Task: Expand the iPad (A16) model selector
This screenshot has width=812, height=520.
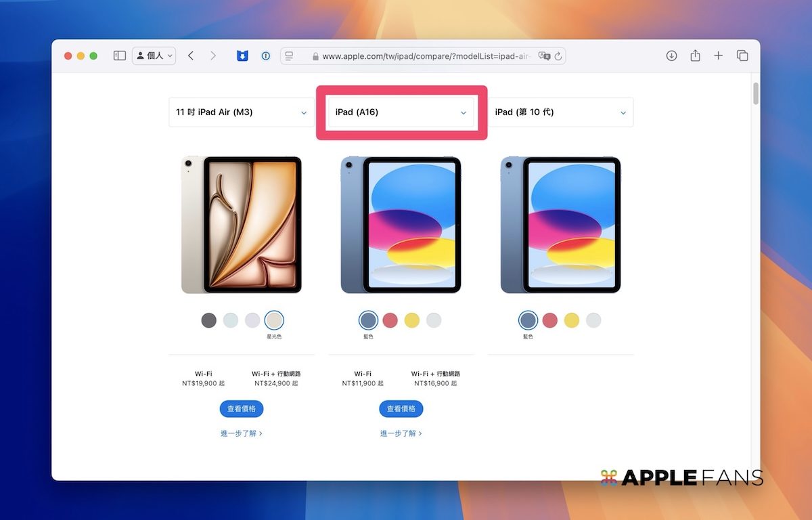Action: click(x=401, y=112)
